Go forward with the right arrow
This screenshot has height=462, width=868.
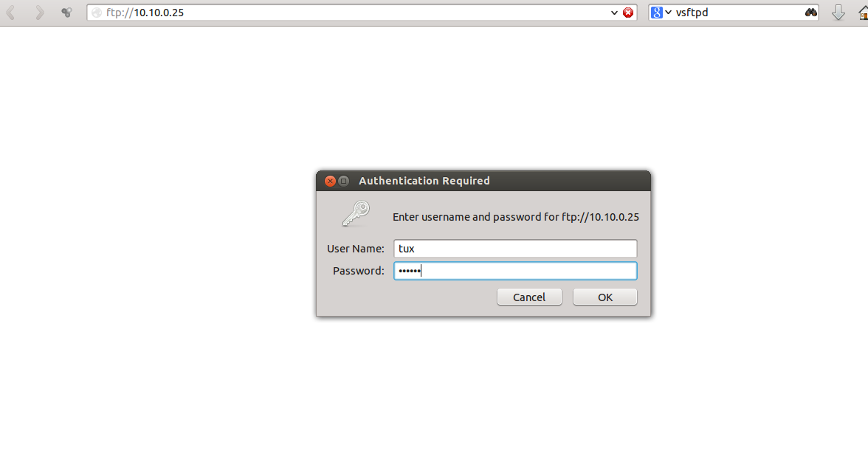coord(38,12)
